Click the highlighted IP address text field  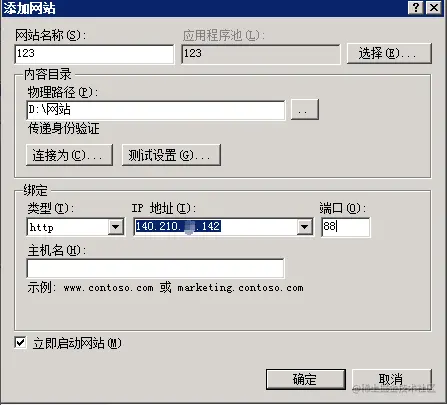coord(216,227)
